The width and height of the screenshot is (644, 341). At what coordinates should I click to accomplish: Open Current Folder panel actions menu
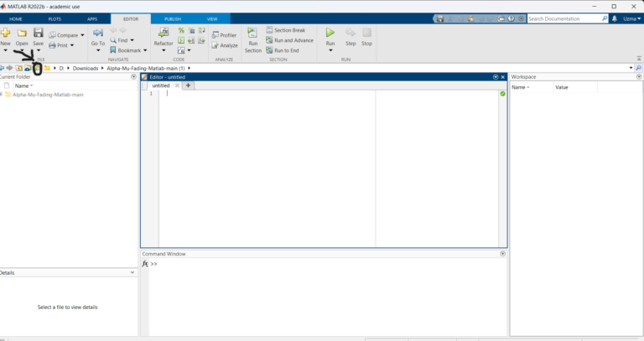[x=133, y=77]
